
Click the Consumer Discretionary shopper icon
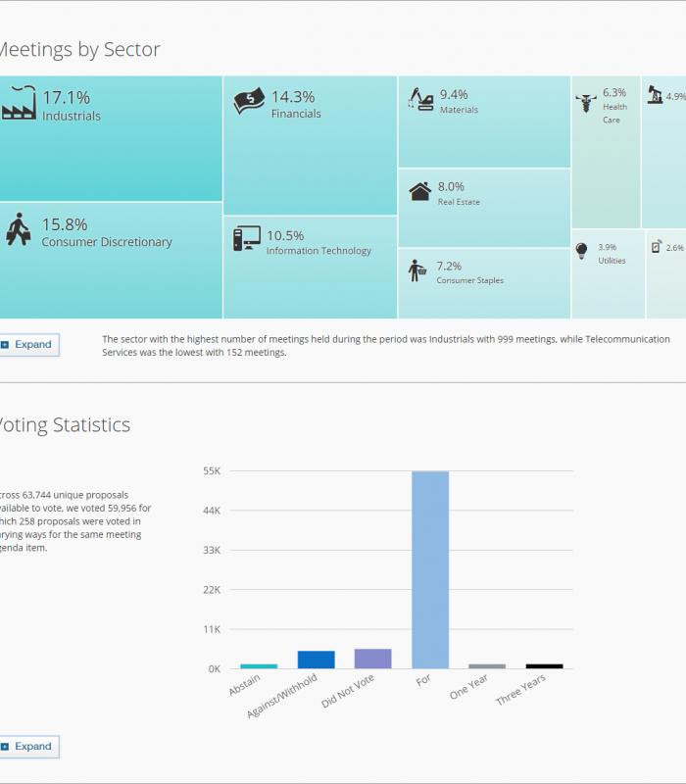coord(18,230)
